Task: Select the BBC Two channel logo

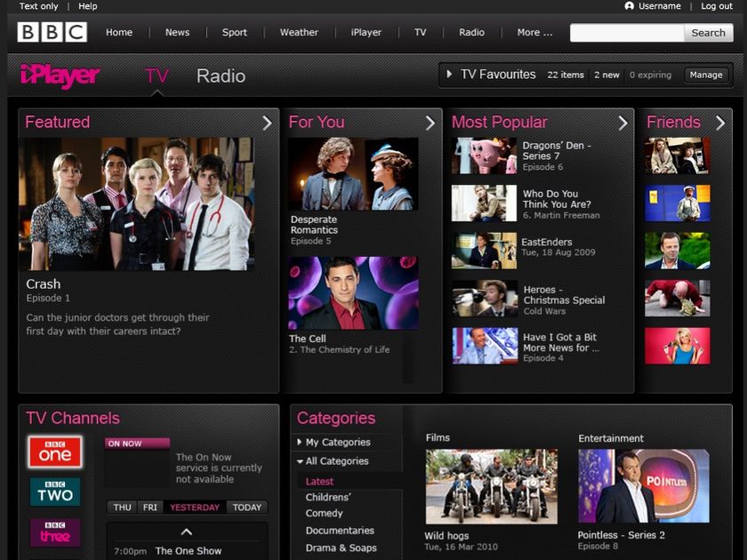Action: tap(55, 492)
